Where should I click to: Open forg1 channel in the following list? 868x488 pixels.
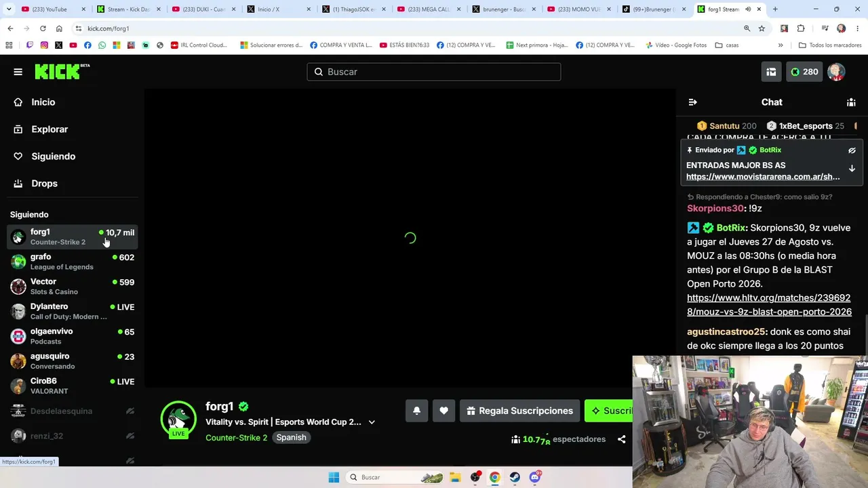[72, 237]
